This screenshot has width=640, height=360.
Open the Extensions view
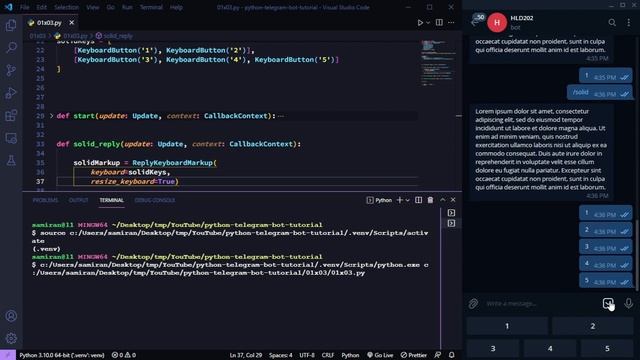point(11,116)
